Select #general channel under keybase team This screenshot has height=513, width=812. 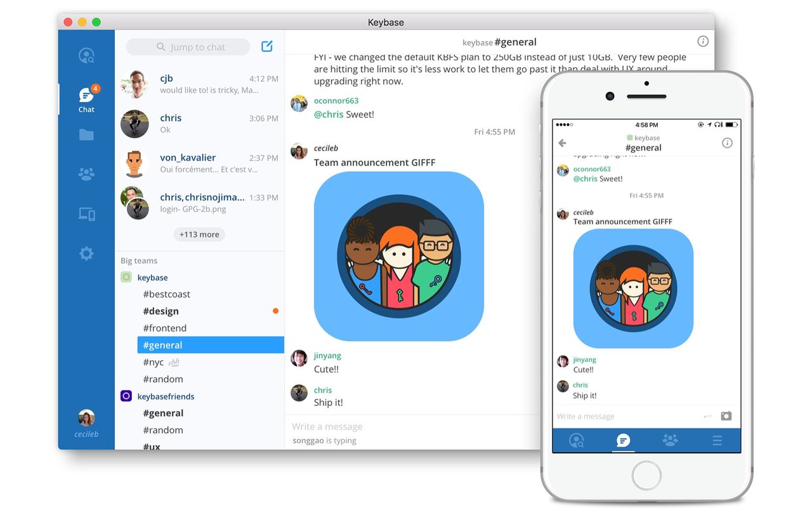[x=211, y=345]
